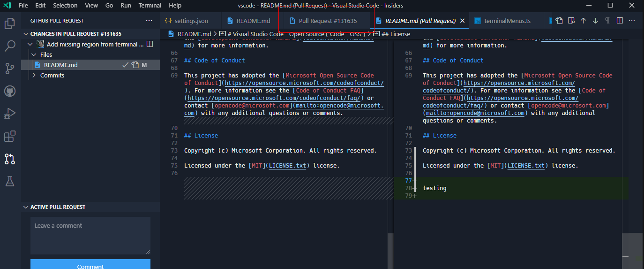Screen dimensions: 644x269
Task: Open the pull request description icon beside title
Action: 150,44
